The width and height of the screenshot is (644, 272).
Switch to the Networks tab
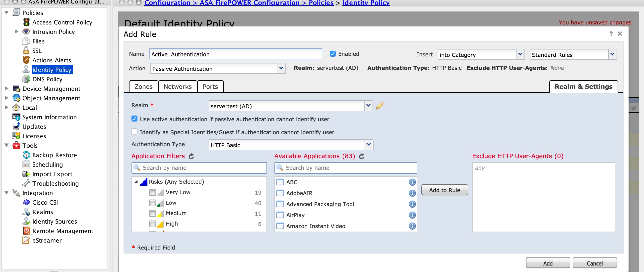pos(177,86)
